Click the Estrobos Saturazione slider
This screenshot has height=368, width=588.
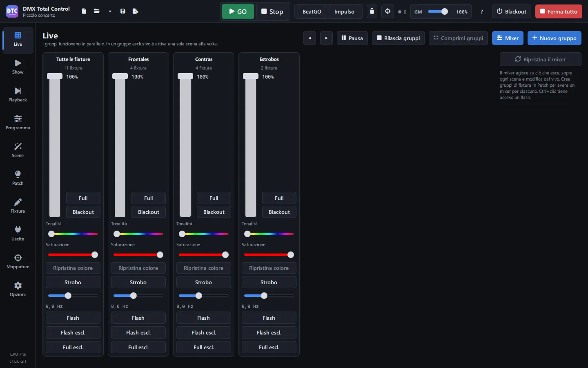coord(269,255)
